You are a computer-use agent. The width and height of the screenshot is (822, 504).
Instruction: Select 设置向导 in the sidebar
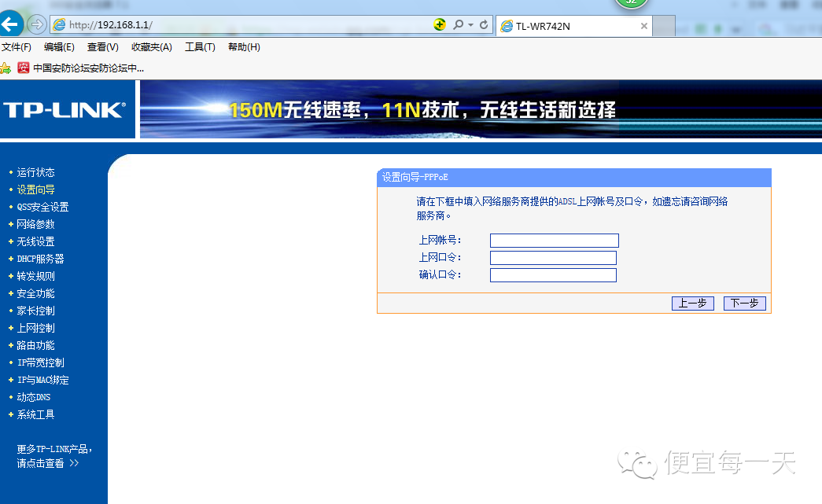pos(35,189)
